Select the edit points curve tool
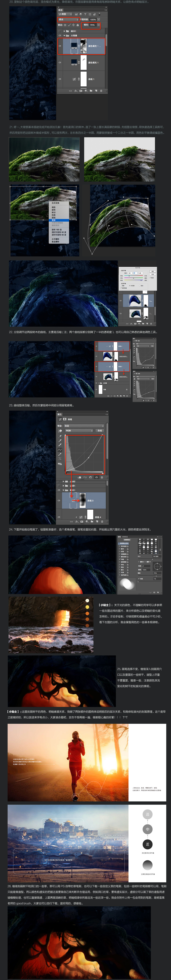 pos(60,450)
